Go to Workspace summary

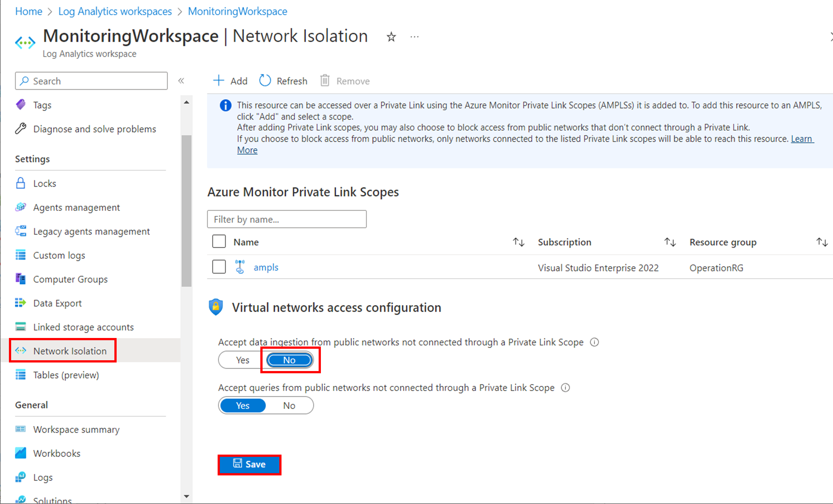(x=76, y=429)
